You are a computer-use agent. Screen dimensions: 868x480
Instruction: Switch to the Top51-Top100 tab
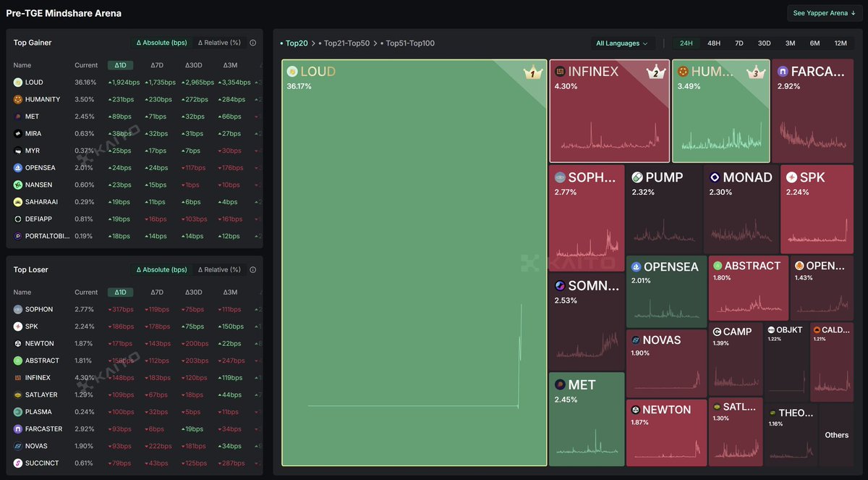pos(409,43)
